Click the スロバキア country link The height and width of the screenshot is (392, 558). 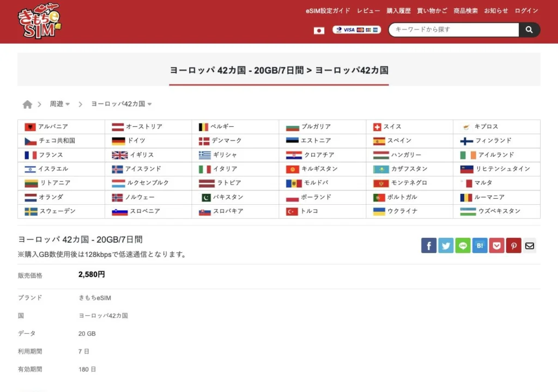[x=228, y=211]
